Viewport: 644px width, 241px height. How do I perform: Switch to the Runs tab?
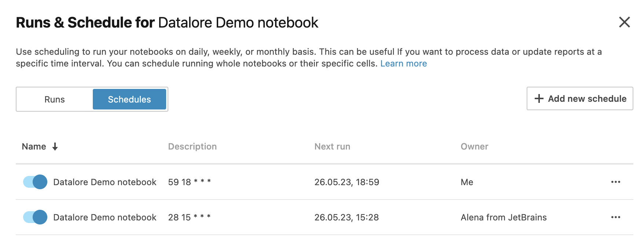tap(55, 99)
